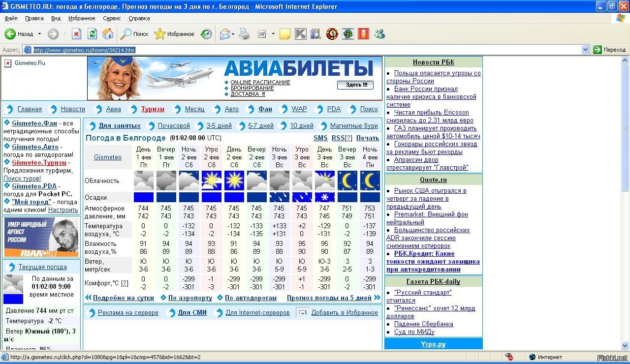Open the address bar dropdown
Screen dimensions: 630x364
click(x=585, y=50)
